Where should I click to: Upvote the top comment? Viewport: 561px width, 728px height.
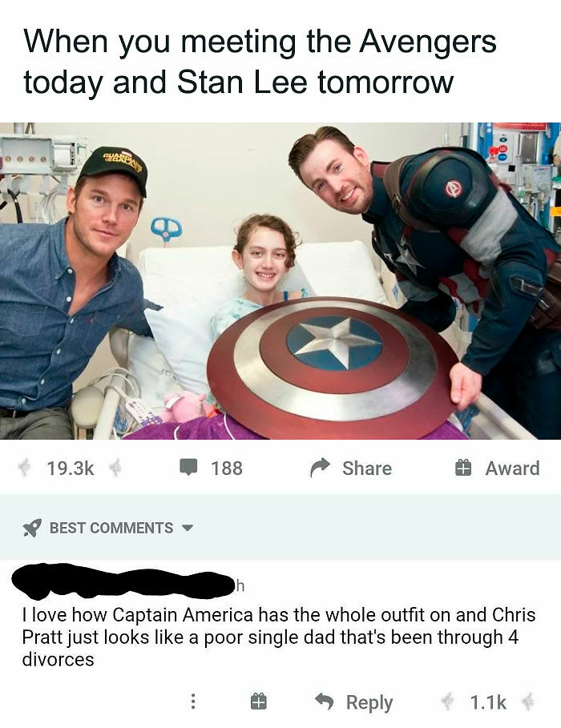click(x=448, y=702)
